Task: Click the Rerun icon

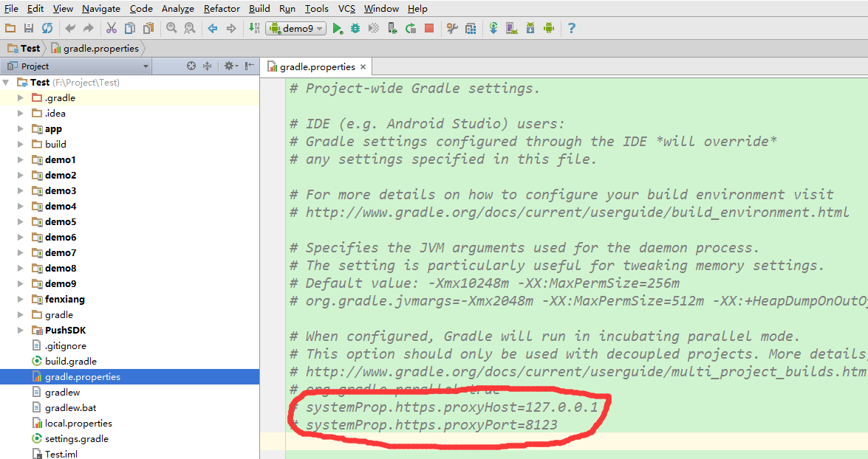Action: (x=411, y=28)
